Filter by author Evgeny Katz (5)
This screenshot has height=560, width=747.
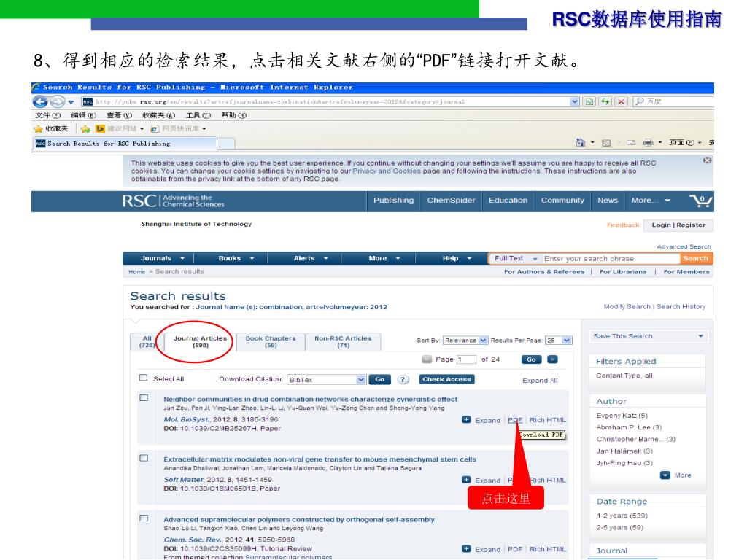point(622,415)
